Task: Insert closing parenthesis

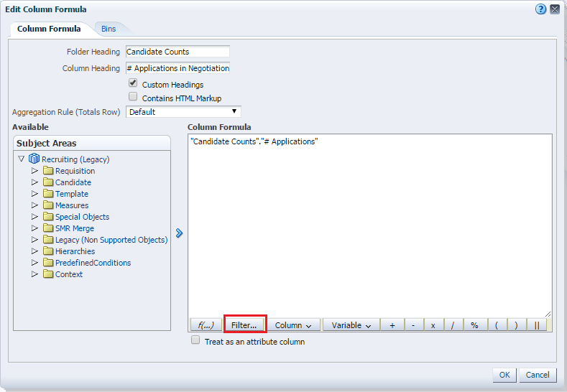Action: pyautogui.click(x=516, y=325)
